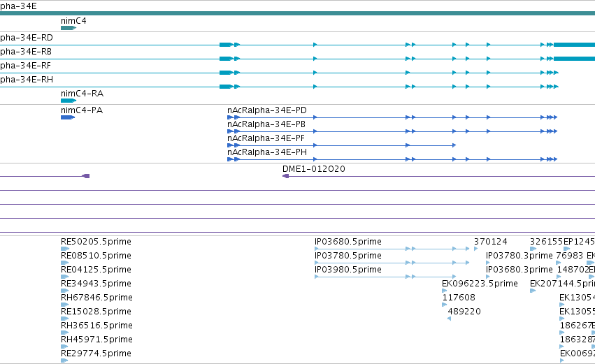Click the RE29774.5prime EST label
595x364 pixels.
click(96, 354)
